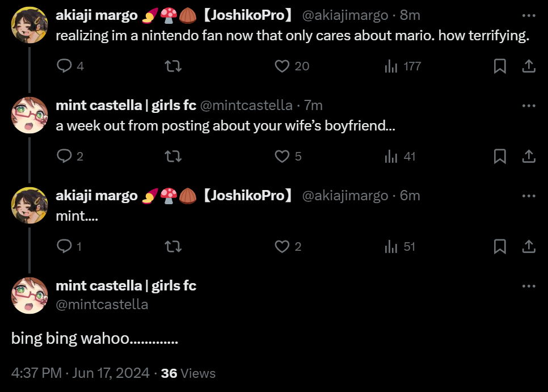Bookmark the Nintendo fan tweet

pyautogui.click(x=500, y=66)
